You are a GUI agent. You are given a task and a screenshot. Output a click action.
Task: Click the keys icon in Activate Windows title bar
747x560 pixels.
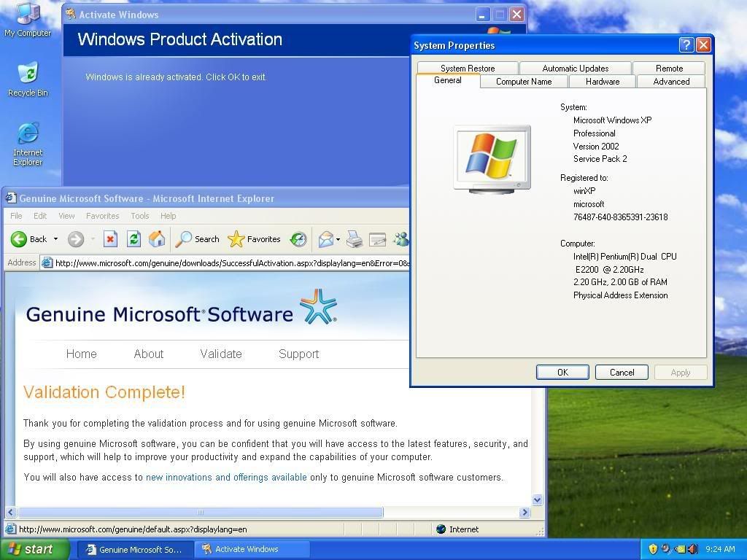(71, 15)
